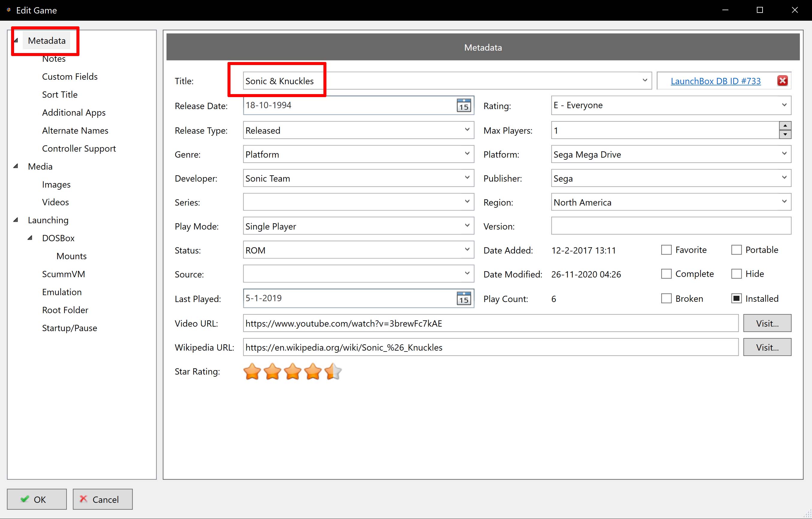The image size is (812, 519).
Task: Click into the Version text field
Action: (671, 225)
